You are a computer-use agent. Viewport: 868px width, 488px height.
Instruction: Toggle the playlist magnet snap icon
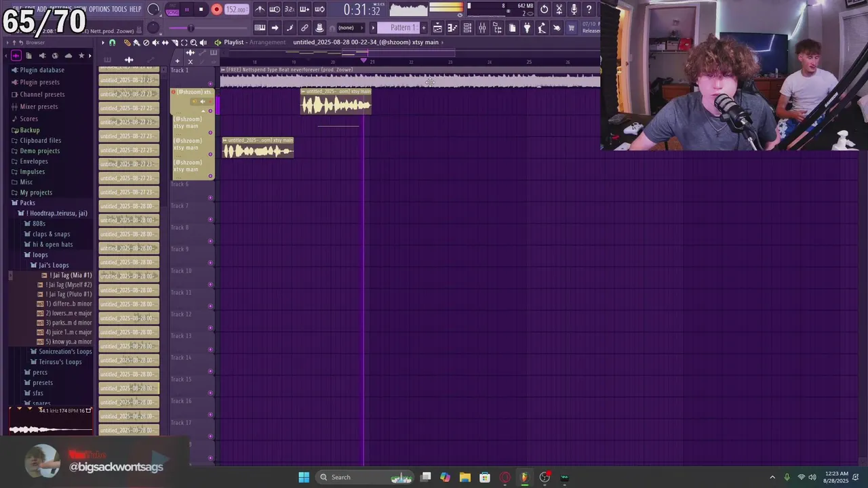[x=113, y=43]
